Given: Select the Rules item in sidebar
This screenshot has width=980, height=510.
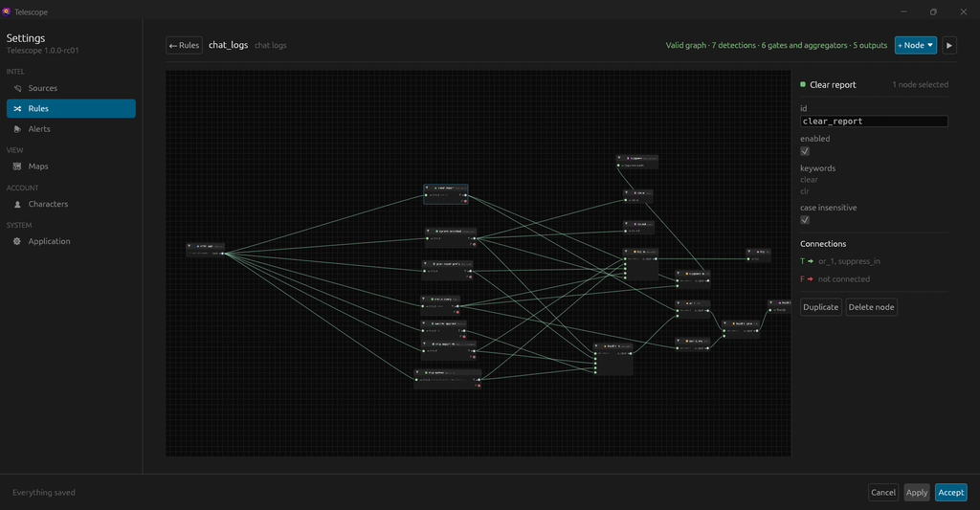Looking at the screenshot, I should [x=71, y=108].
